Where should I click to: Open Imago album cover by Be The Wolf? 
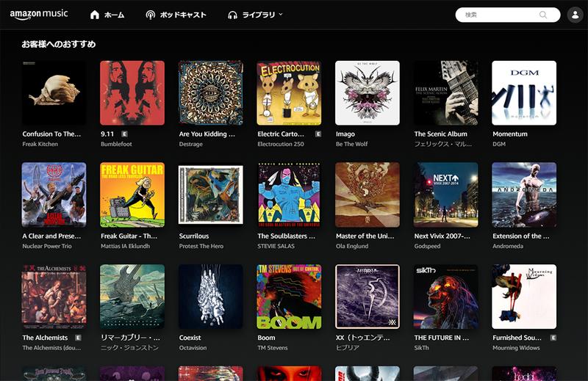[367, 93]
